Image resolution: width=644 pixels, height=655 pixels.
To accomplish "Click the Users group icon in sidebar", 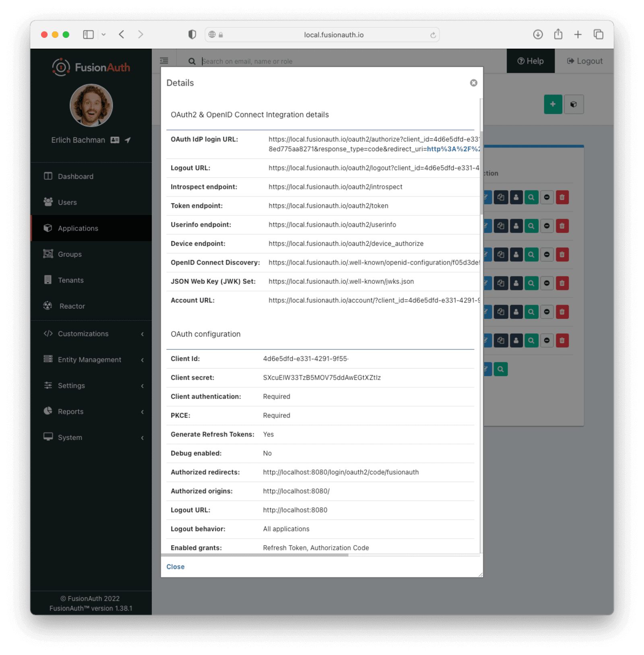I will [48, 202].
